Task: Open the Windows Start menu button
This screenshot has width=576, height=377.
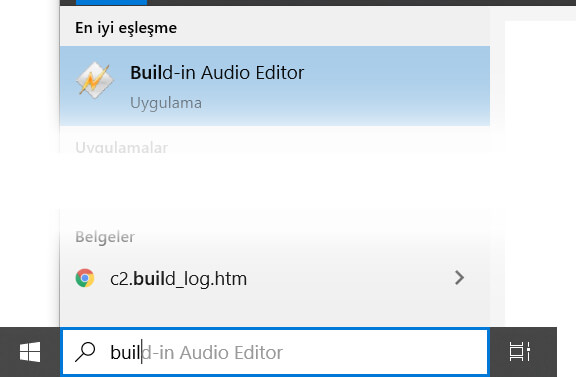Action: (x=30, y=352)
